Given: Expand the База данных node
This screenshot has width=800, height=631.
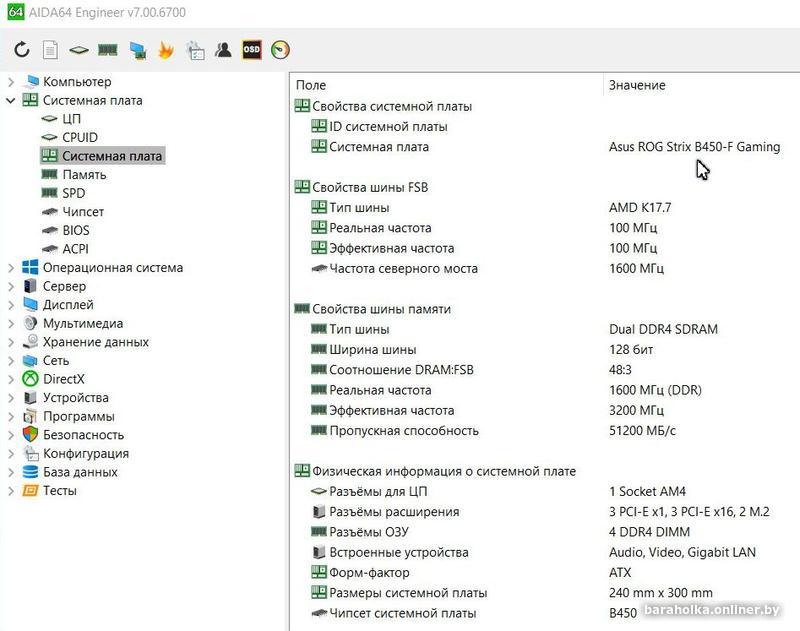Looking at the screenshot, I should point(11,472).
